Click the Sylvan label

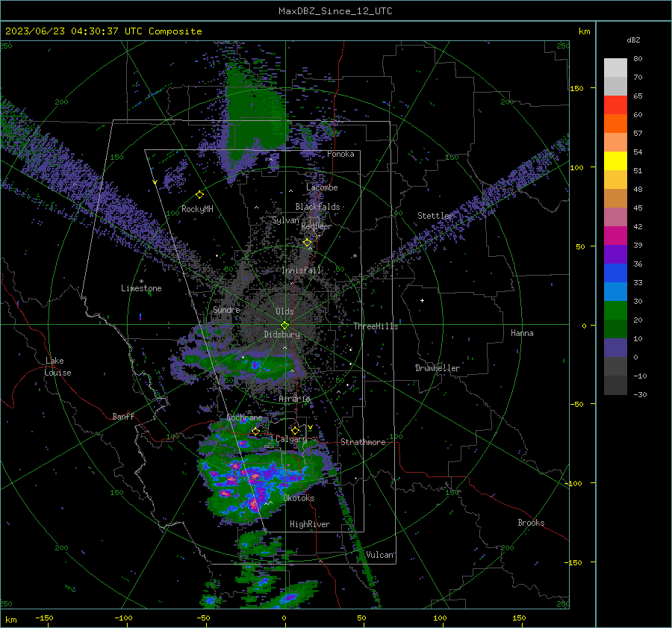tap(286, 220)
